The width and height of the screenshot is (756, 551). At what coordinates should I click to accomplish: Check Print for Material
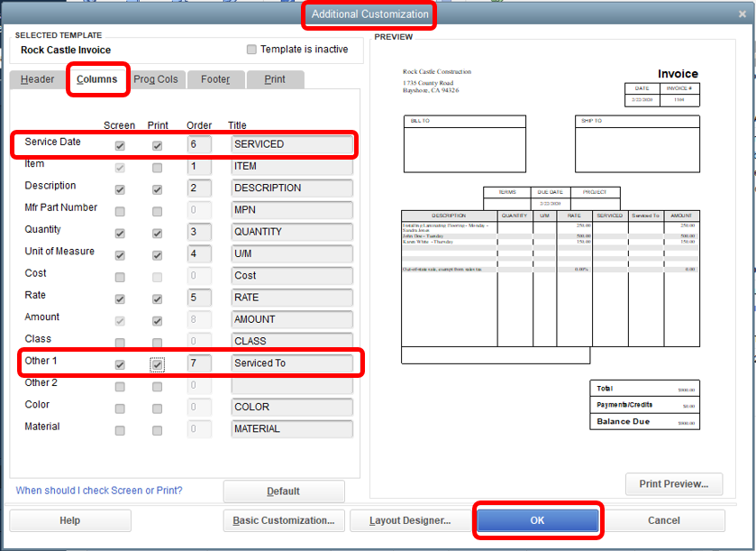click(x=157, y=429)
